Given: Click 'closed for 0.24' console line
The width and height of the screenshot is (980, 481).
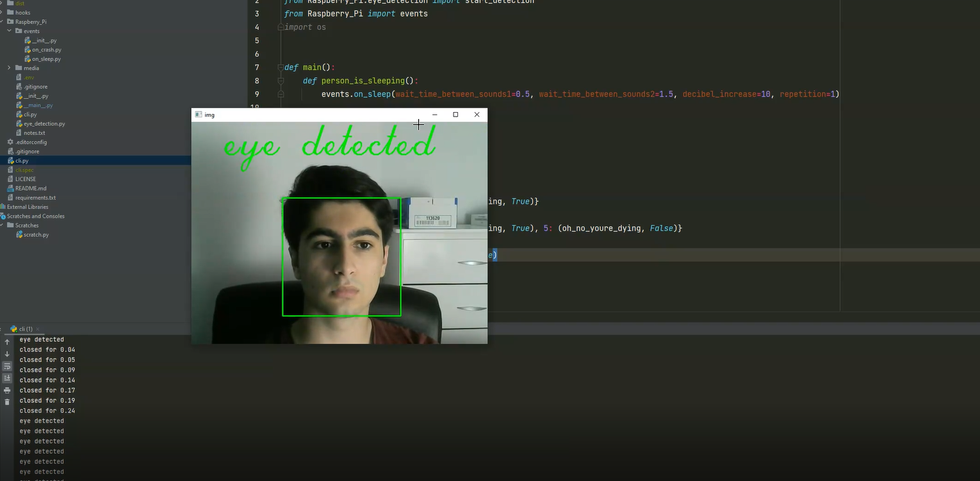Looking at the screenshot, I should tap(47, 411).
